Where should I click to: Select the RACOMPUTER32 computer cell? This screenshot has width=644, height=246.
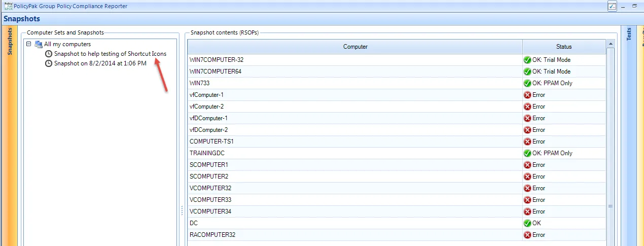[355, 235]
